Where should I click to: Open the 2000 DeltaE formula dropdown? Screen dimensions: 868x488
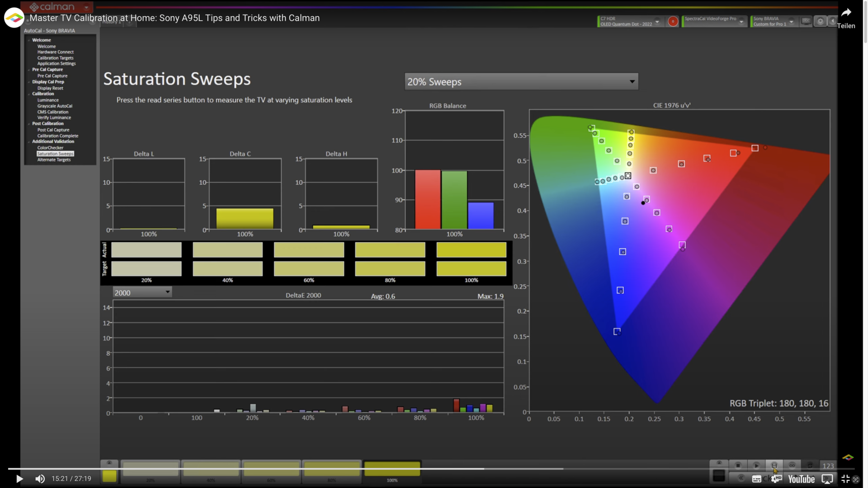click(142, 293)
